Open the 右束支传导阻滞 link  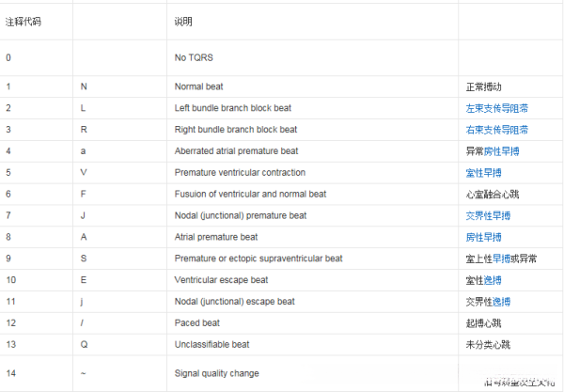coord(496,130)
